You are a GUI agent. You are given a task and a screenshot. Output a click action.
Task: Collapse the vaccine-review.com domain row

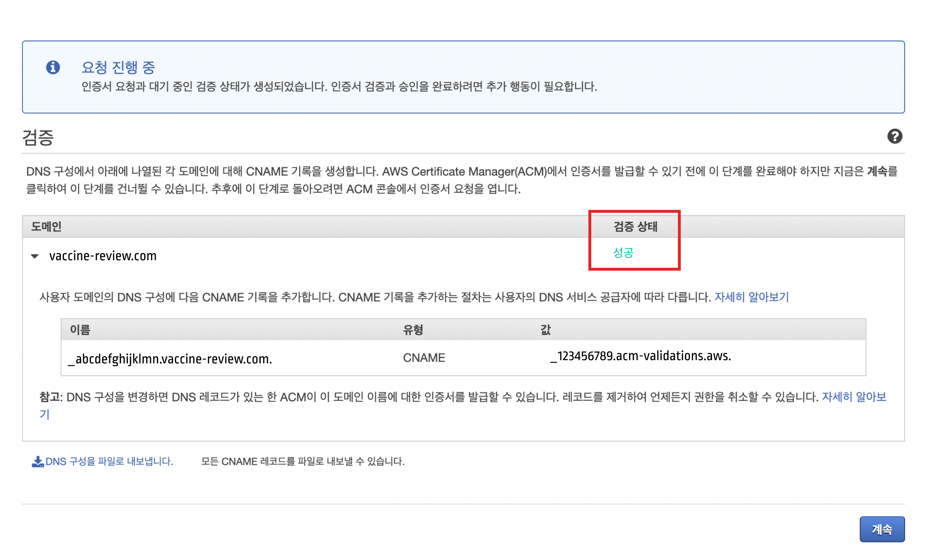pos(35,256)
